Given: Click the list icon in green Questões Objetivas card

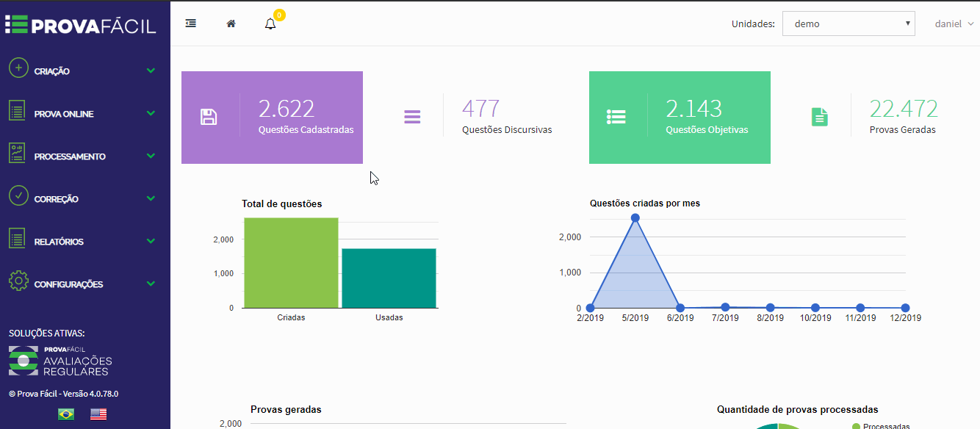Looking at the screenshot, I should 616,117.
